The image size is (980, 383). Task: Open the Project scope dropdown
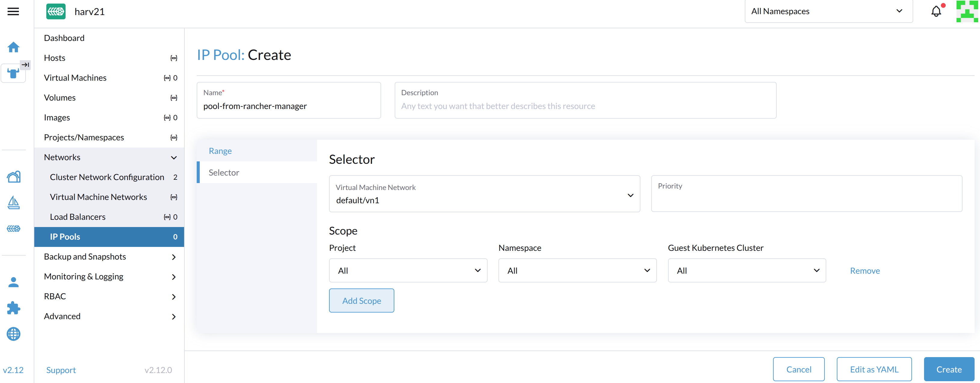pos(408,271)
